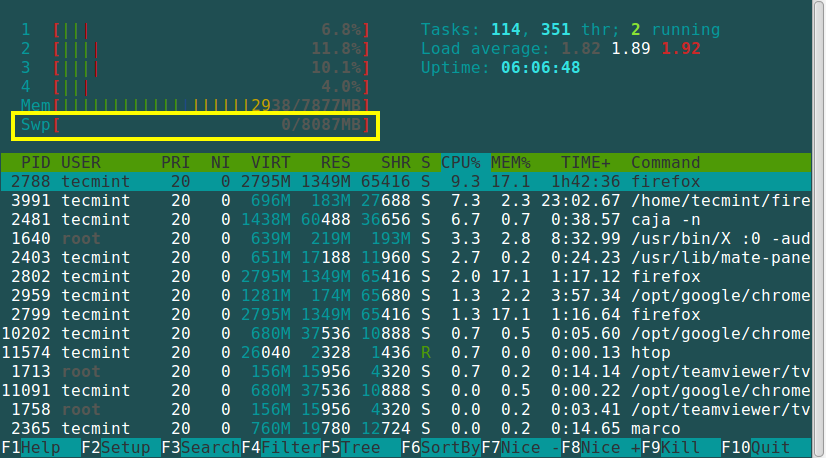Sort by the CPU% column header
The image size is (826, 458).
pos(461,162)
